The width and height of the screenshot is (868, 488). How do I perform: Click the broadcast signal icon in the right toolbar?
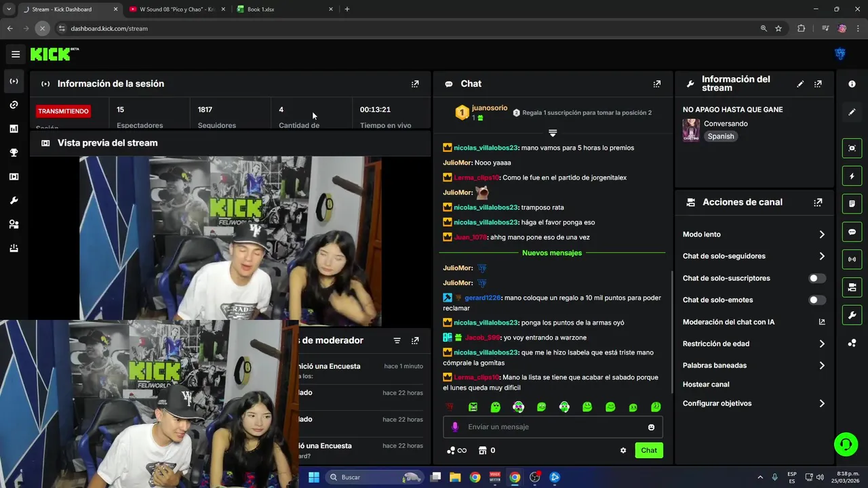click(852, 260)
